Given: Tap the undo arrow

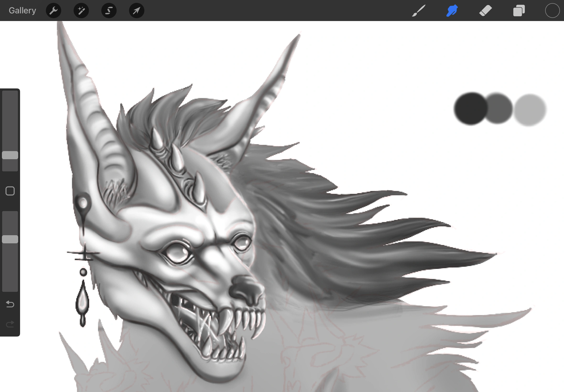Looking at the screenshot, I should click(10, 304).
